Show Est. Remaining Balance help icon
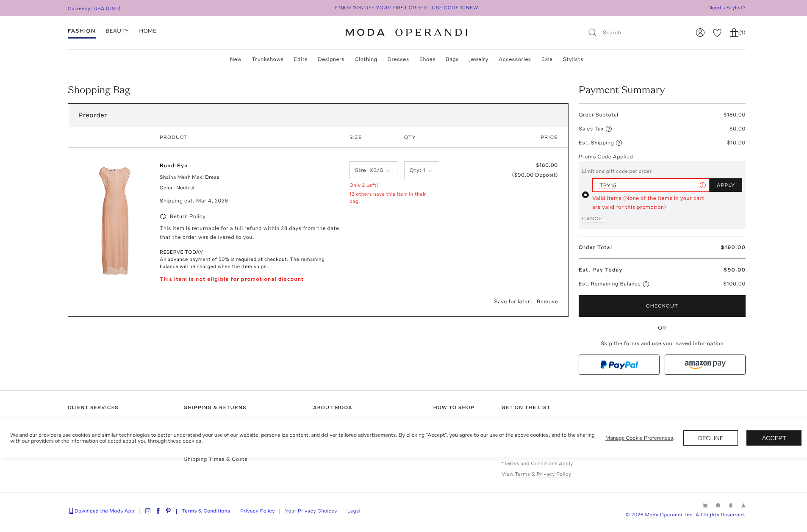 tap(646, 284)
